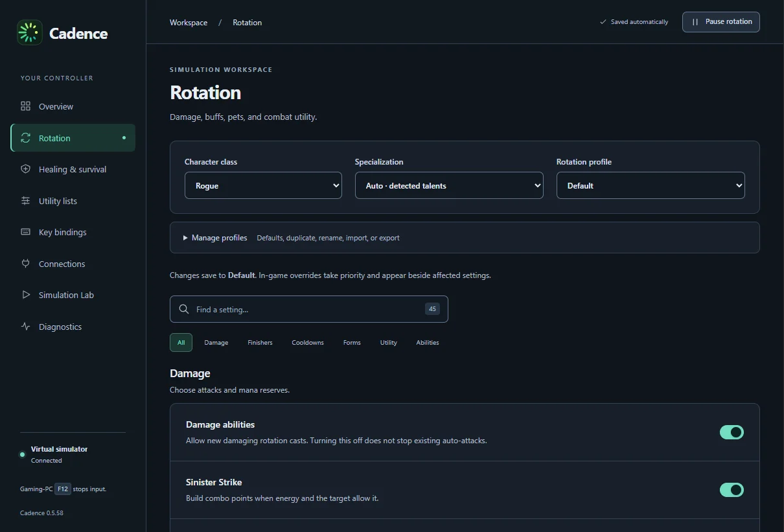Click the Rotation cycle arrows icon
The width and height of the screenshot is (784, 532).
click(x=26, y=138)
